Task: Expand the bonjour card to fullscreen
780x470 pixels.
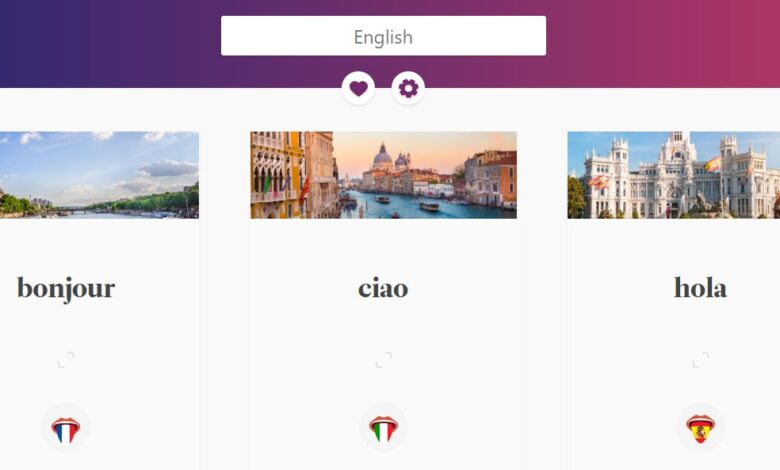Action: (66, 360)
